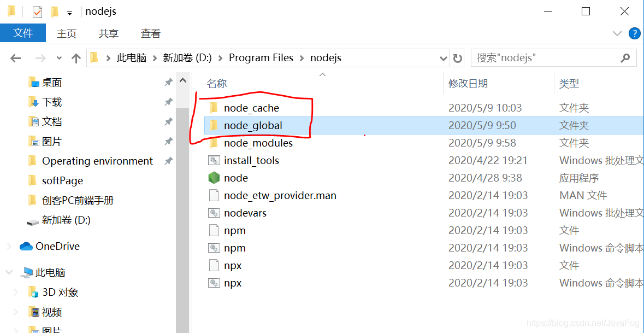Sort by the 修改日期 column header
The image size is (644, 333).
point(468,84)
